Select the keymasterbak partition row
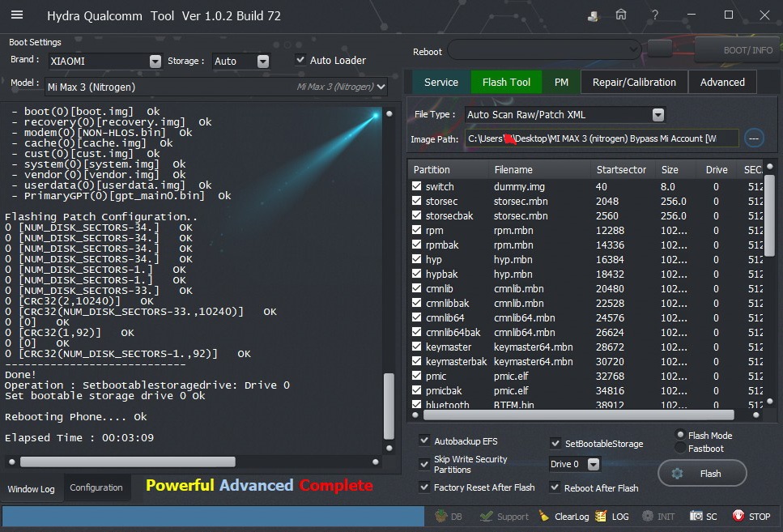The image size is (783, 532). point(586,361)
